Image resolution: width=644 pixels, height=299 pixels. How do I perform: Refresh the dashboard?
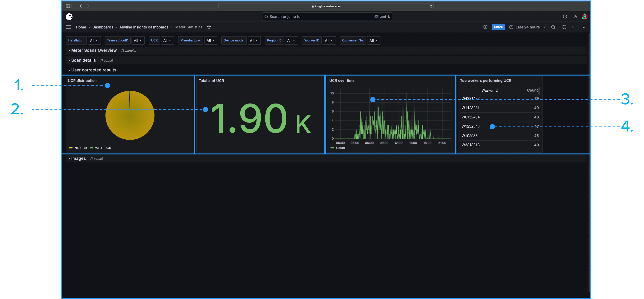[x=564, y=27]
